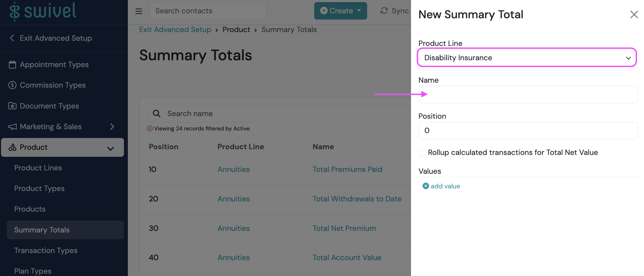Click the Position column header

click(163, 147)
